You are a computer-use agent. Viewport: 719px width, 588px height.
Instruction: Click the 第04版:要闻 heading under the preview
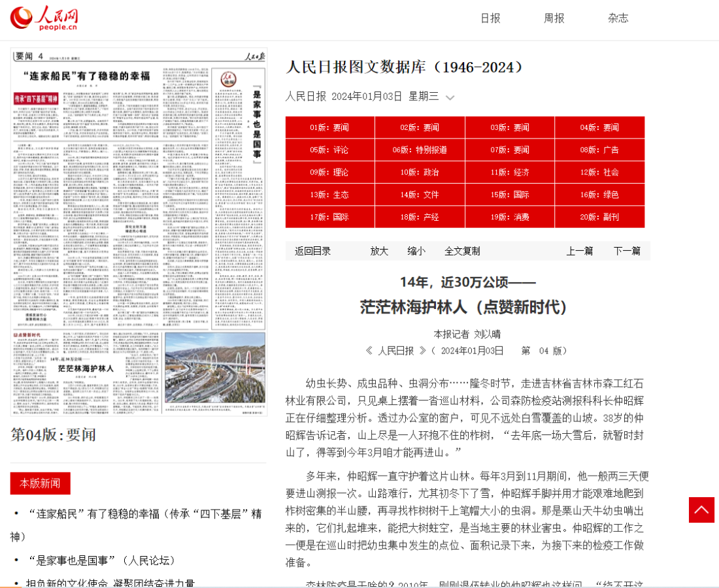[x=53, y=435]
